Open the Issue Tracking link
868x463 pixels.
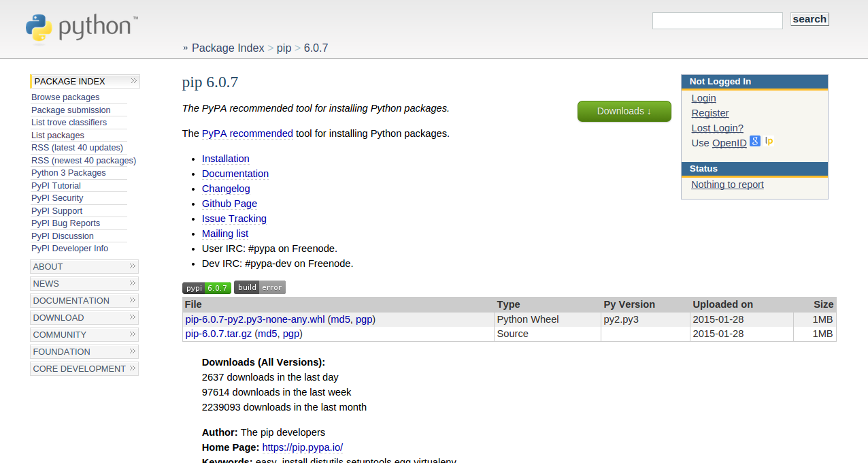pos(234,219)
